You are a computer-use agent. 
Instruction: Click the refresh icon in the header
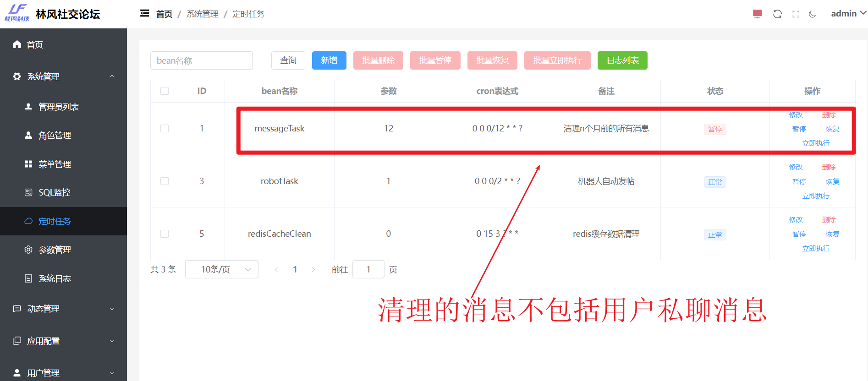click(777, 14)
